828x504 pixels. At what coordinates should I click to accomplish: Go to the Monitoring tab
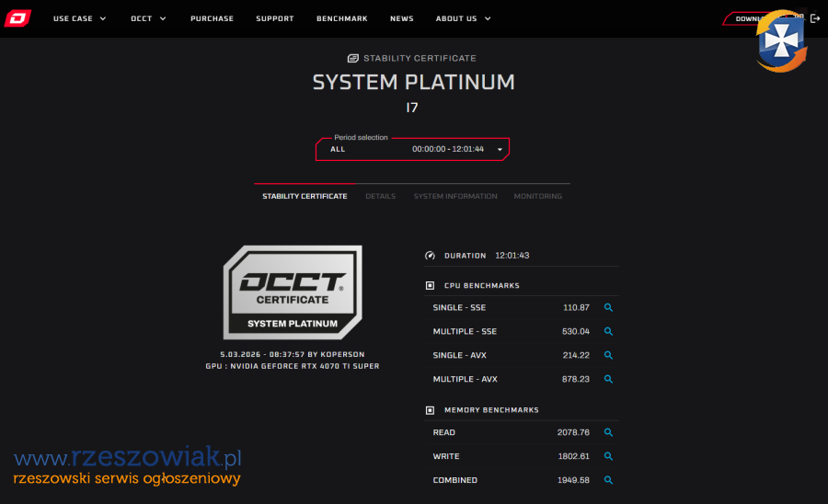537,196
